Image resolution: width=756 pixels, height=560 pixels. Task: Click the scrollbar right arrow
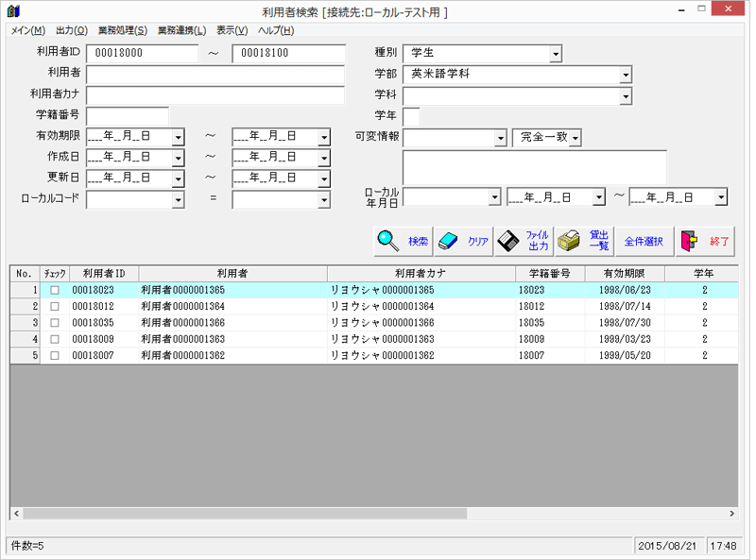pos(731,514)
